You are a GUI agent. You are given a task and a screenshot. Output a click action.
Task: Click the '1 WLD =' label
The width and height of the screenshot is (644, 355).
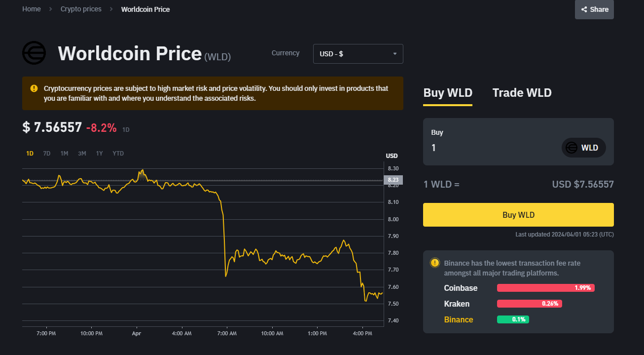[441, 185]
